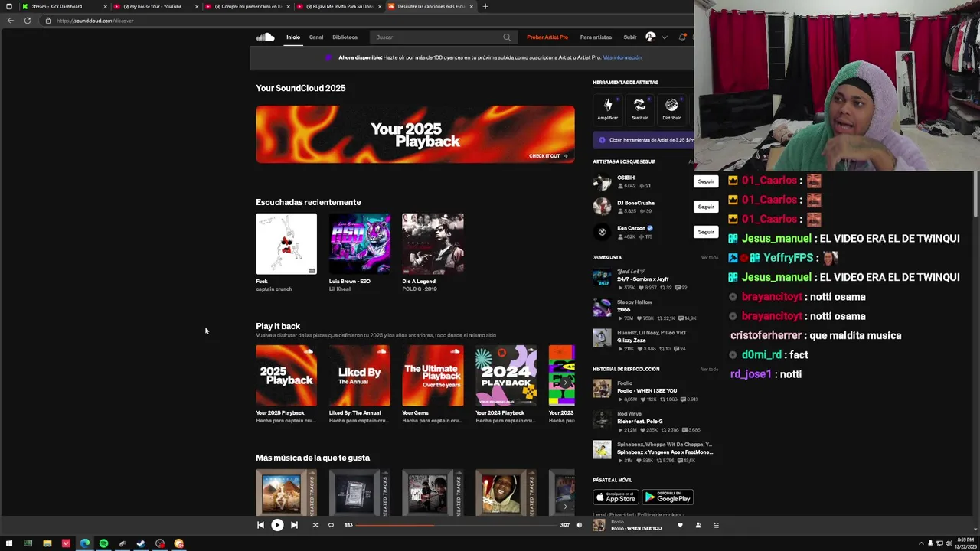Switch to RDjavi Me Invito tab
The image size is (980, 551).
tap(339, 6)
